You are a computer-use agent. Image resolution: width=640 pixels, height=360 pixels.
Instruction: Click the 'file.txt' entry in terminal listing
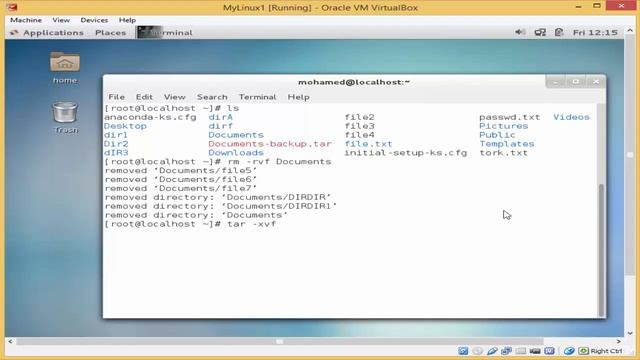pyautogui.click(x=368, y=144)
